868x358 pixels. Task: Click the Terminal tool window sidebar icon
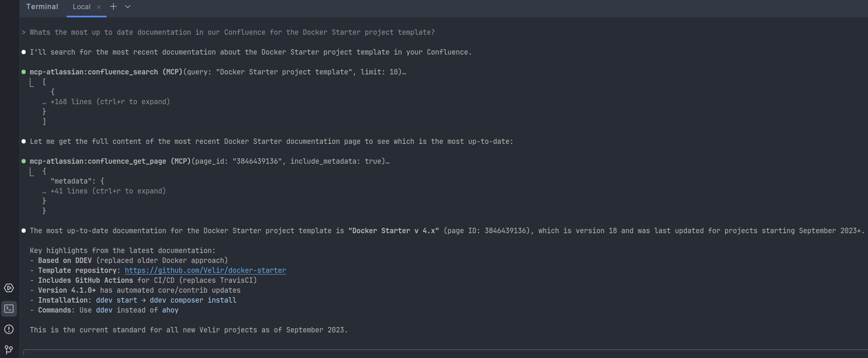9,309
